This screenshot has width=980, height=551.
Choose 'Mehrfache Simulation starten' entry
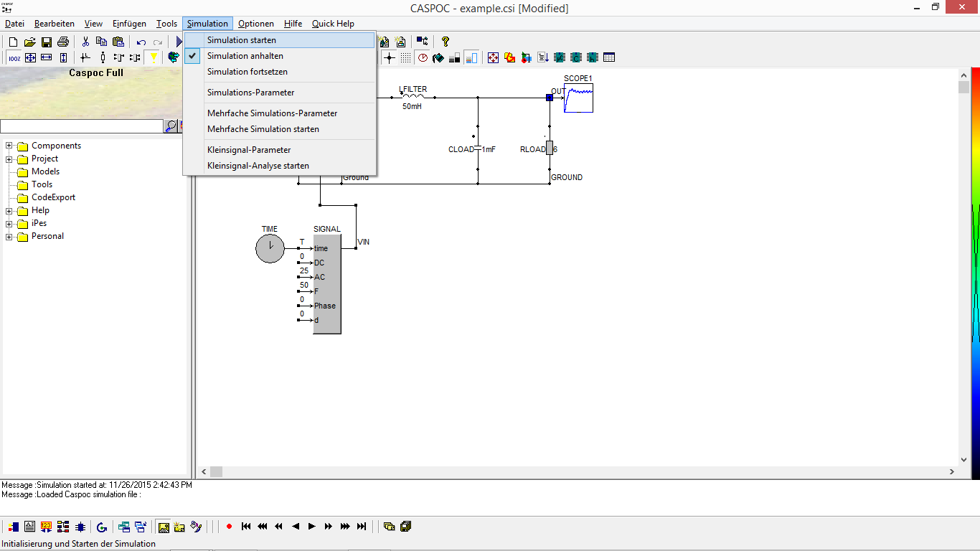[x=280, y=129]
